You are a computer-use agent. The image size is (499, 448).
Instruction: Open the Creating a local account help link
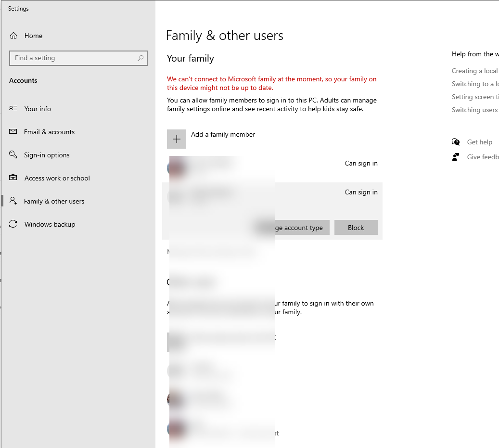475,71
